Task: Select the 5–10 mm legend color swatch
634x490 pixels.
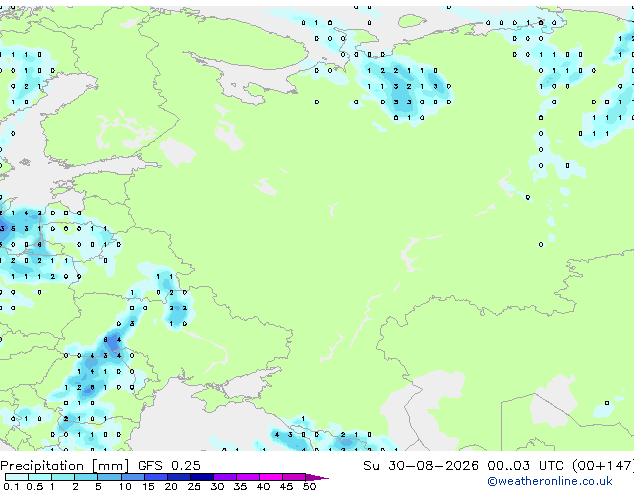Action: [110, 477]
